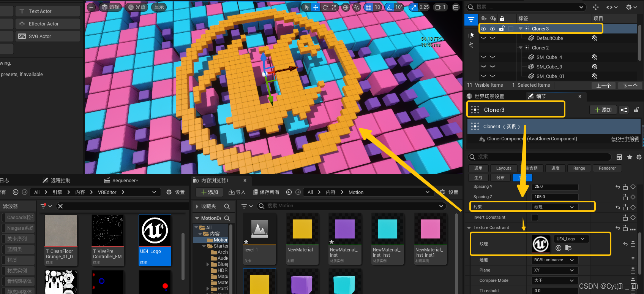
Task: Select SM_Cube_4 in the outliner
Action: [x=549, y=57]
